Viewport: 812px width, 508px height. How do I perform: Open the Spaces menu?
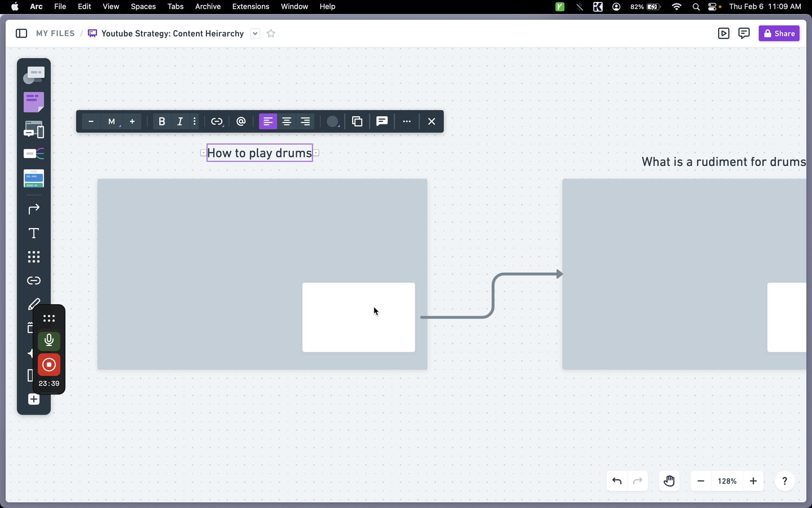[143, 7]
